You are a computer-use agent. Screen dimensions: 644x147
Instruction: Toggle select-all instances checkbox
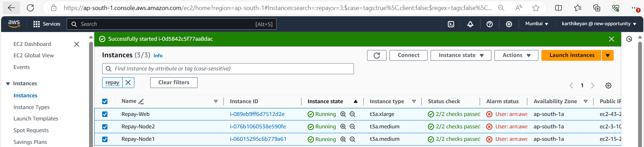coord(105,101)
